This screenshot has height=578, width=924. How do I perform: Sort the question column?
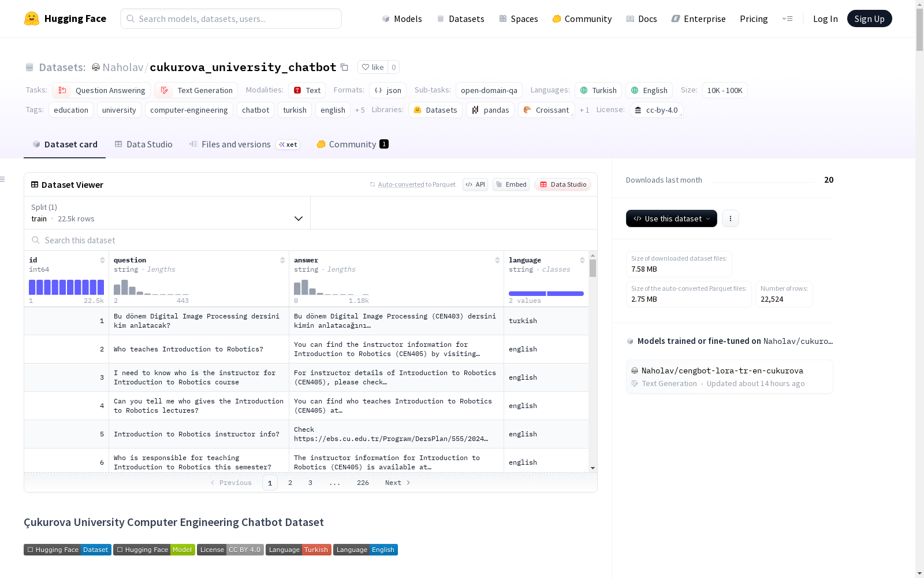282,260
